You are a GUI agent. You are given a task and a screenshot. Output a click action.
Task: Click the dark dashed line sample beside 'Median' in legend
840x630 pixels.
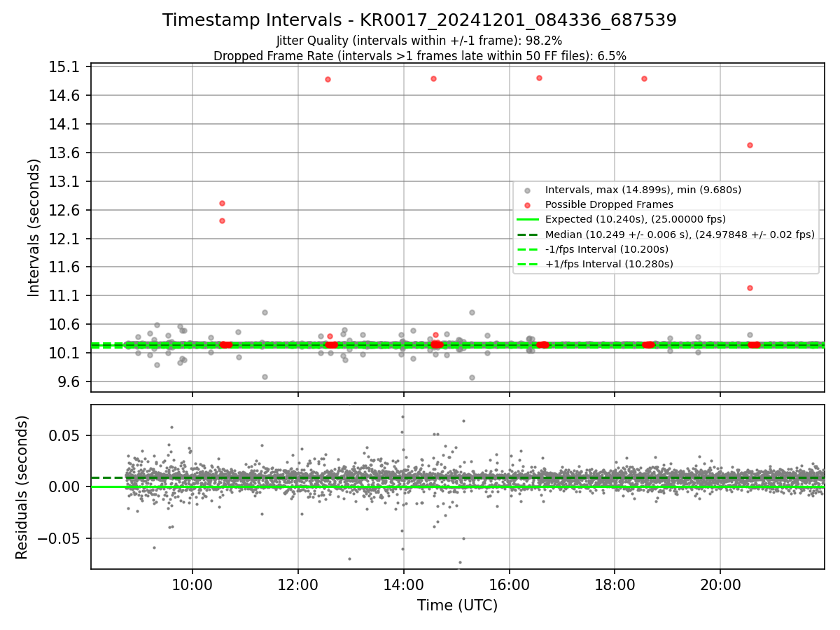528,235
